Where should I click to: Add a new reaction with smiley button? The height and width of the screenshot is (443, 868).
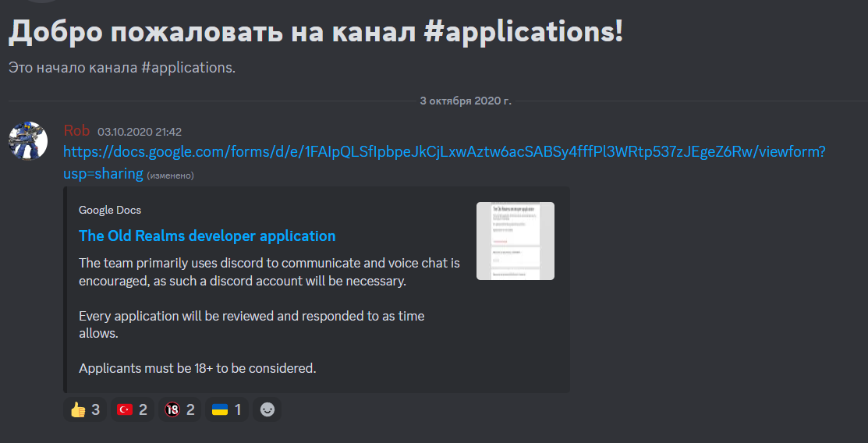(x=267, y=409)
